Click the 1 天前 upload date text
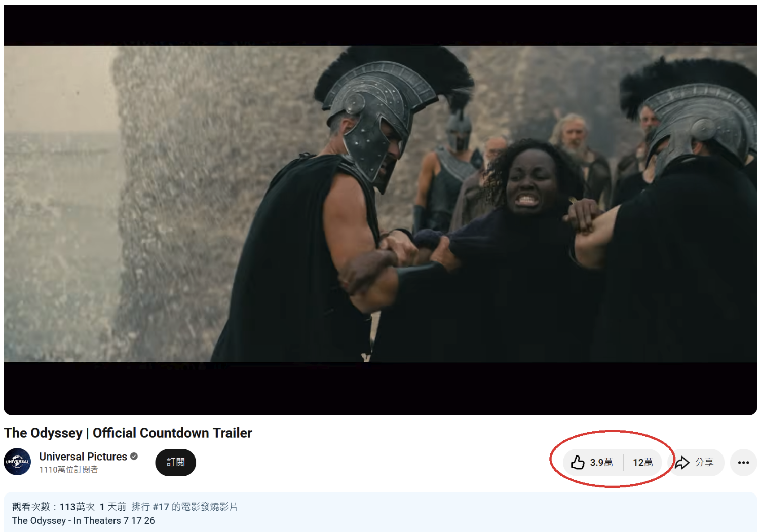 click(x=112, y=507)
